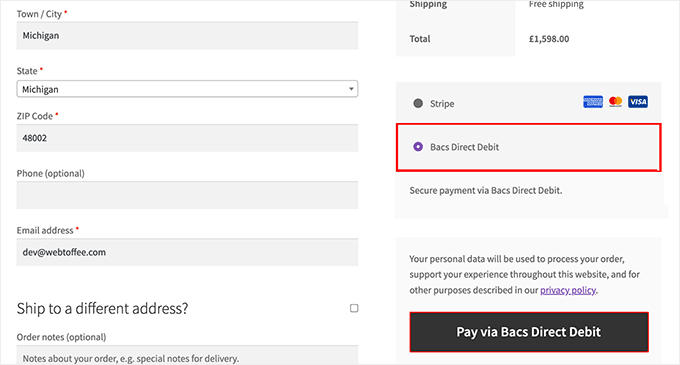This screenshot has width=680, height=365.
Task: Focus the Town / City field with Michigan
Action: 187,36
